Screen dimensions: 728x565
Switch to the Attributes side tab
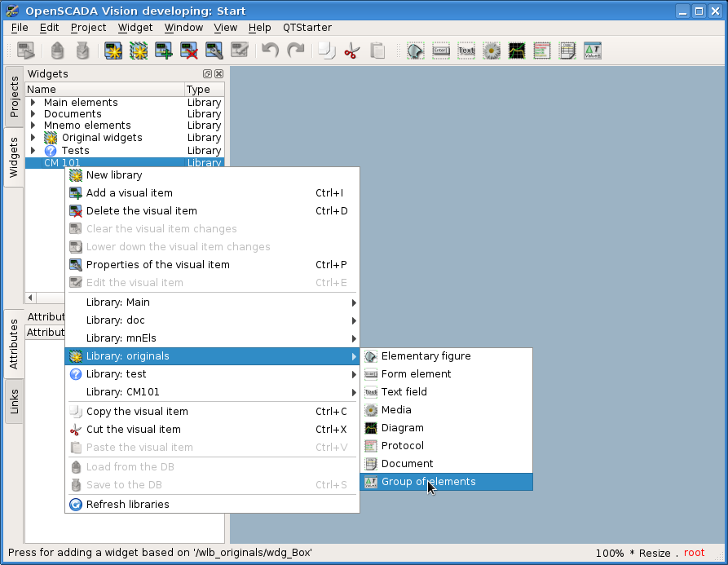pyautogui.click(x=14, y=344)
